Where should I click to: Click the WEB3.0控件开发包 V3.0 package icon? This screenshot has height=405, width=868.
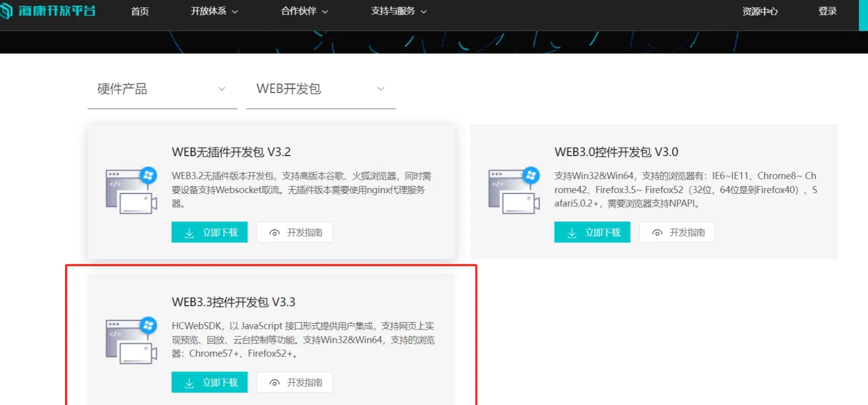[x=514, y=191]
